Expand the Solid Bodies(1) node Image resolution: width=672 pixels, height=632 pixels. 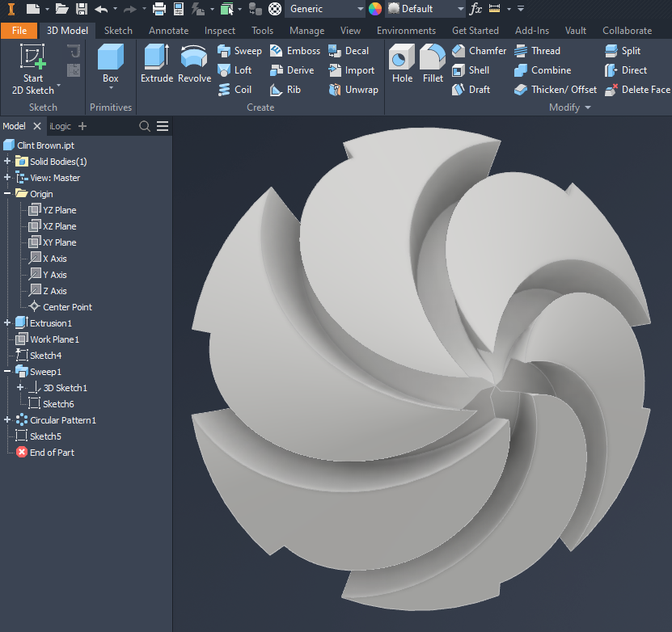7,162
